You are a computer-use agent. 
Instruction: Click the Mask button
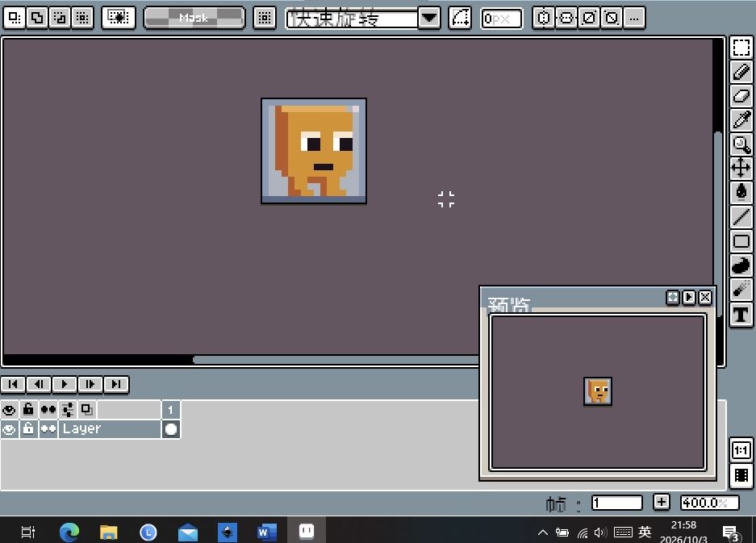point(194,18)
